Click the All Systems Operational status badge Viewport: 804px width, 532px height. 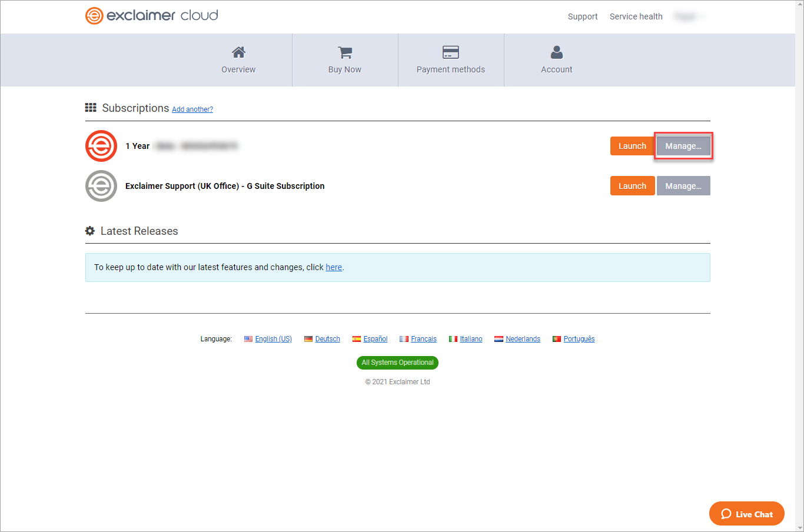point(397,363)
